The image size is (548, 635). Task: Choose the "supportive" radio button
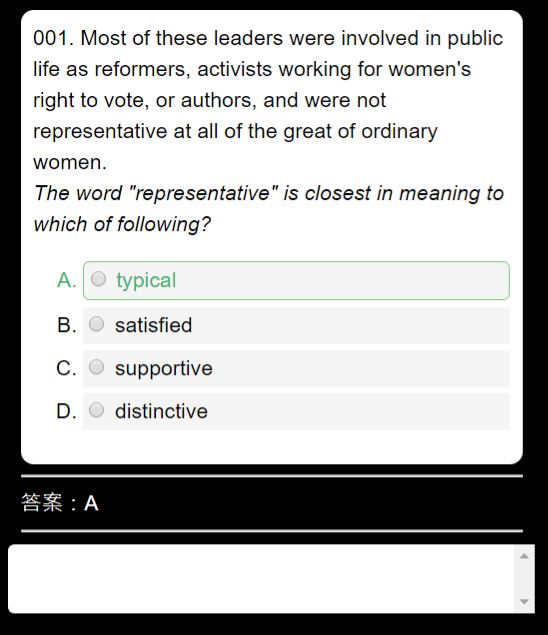96,367
